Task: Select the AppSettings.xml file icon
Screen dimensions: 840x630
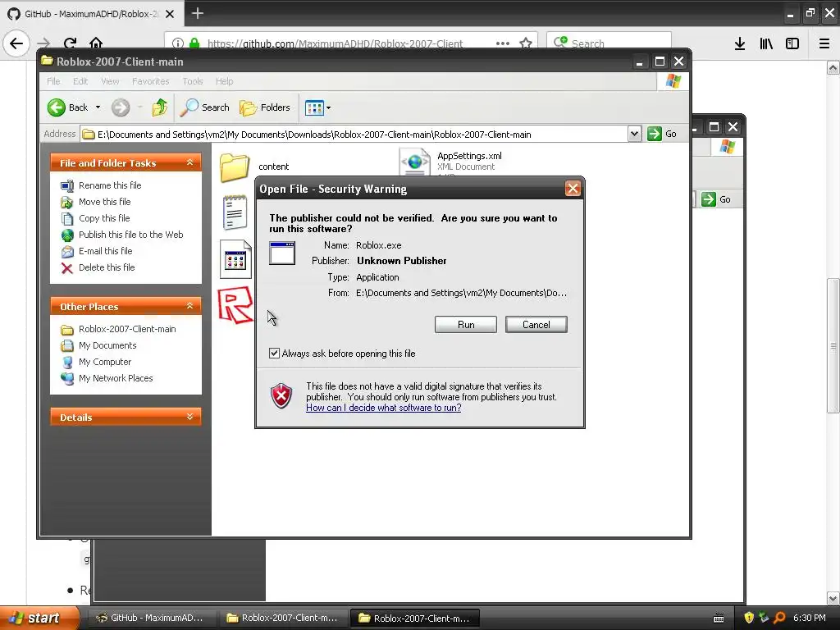Action: tap(414, 162)
